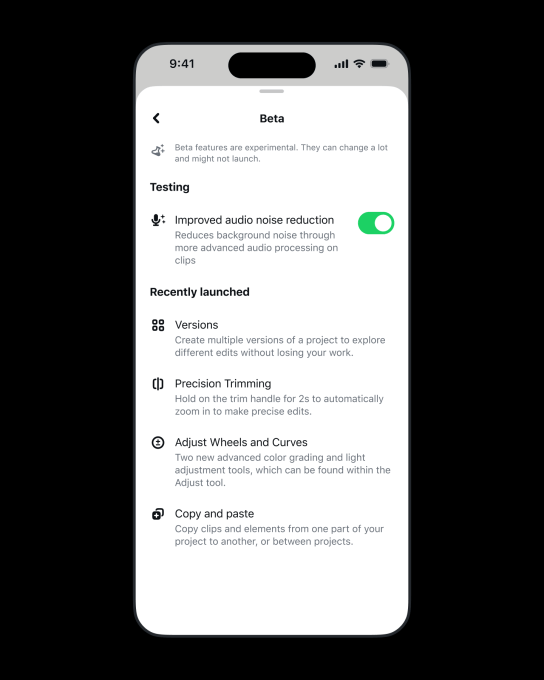Click the microphone sparkle icon
544x680 pixels.
[158, 220]
